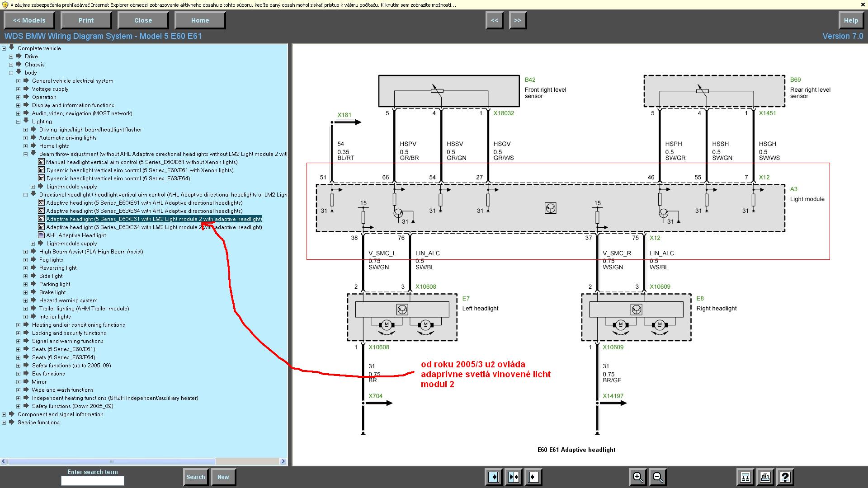Collapse the body tree node
Viewport: 868px width, 488px height.
click(11, 73)
